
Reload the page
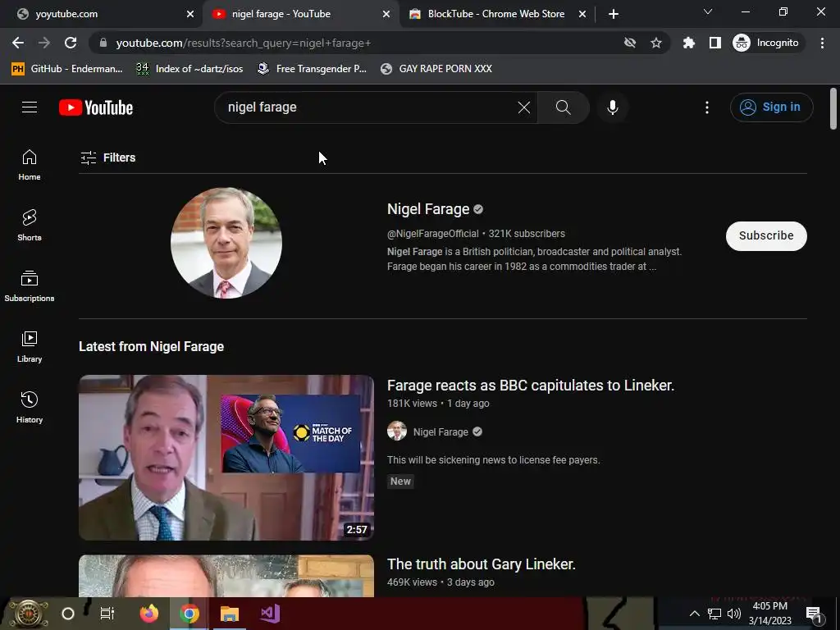[x=71, y=43]
